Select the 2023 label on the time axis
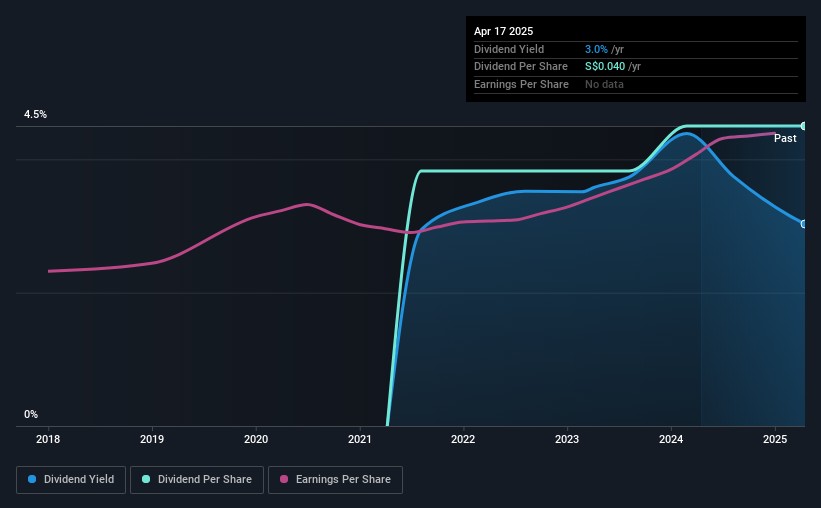Screen dimensions: 821x508 (x=567, y=438)
